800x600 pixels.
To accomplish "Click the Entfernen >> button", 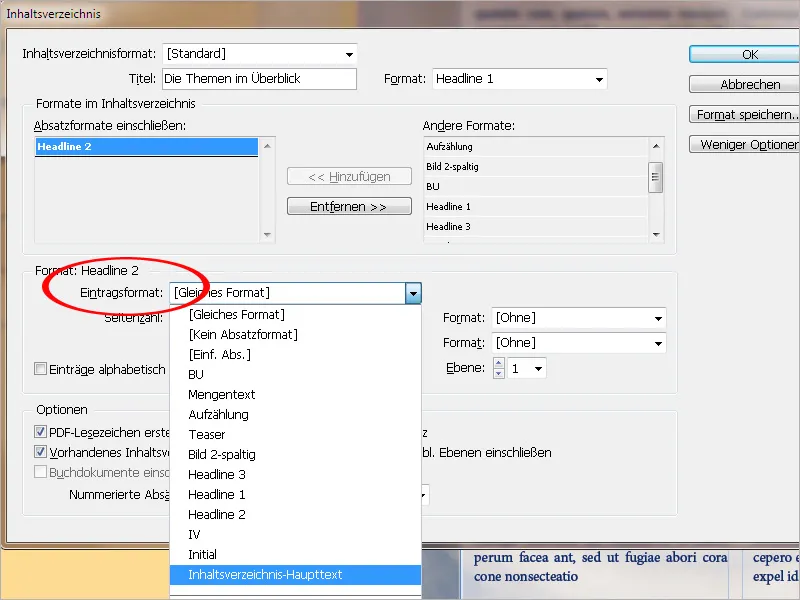I will (349, 206).
